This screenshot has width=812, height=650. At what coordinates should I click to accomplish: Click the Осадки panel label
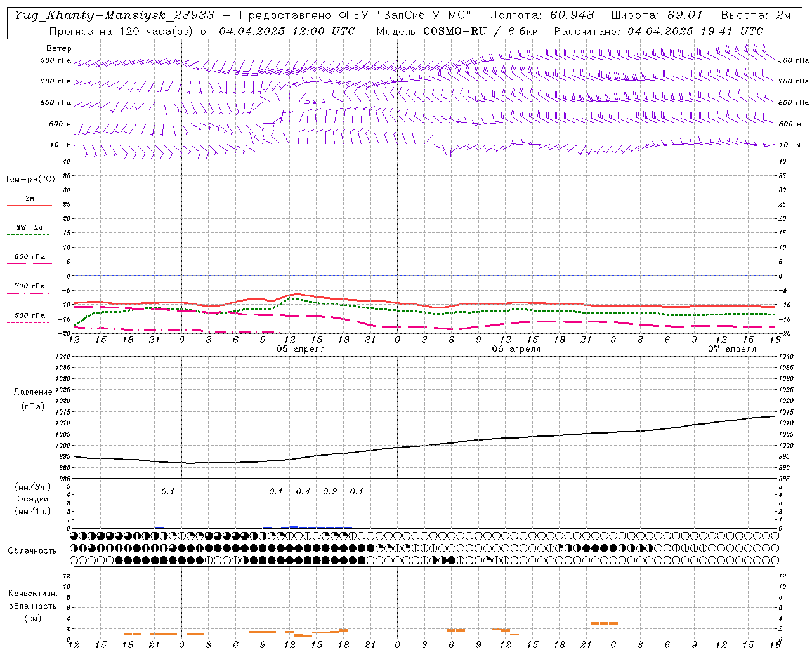[x=33, y=499]
